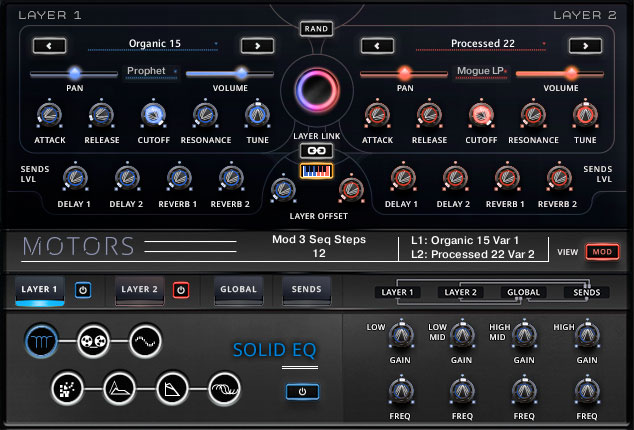Go to next Layer 2 sound source
This screenshot has height=430, width=634.
click(585, 45)
